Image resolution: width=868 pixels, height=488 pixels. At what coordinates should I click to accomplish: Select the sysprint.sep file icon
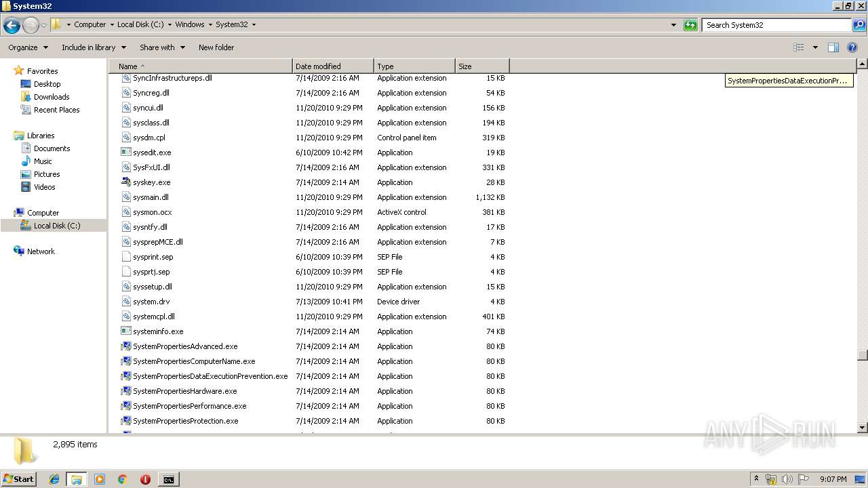coord(126,257)
